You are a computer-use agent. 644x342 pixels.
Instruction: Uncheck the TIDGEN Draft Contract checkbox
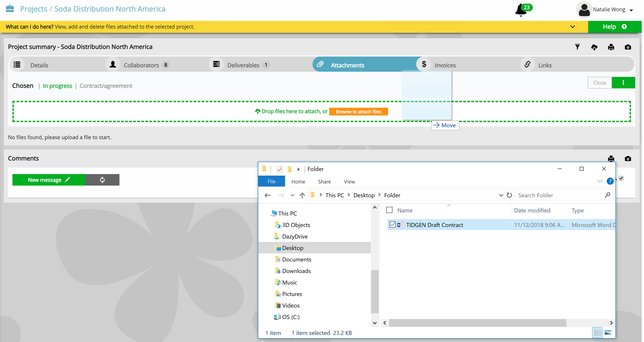pos(392,224)
